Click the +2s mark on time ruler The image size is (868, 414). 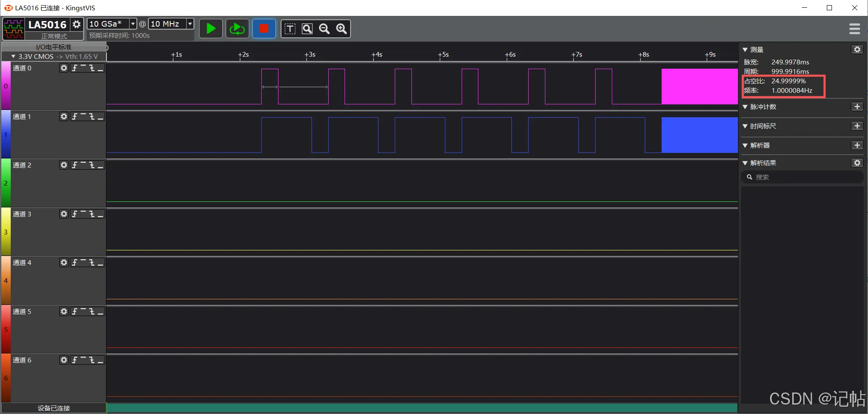(243, 55)
